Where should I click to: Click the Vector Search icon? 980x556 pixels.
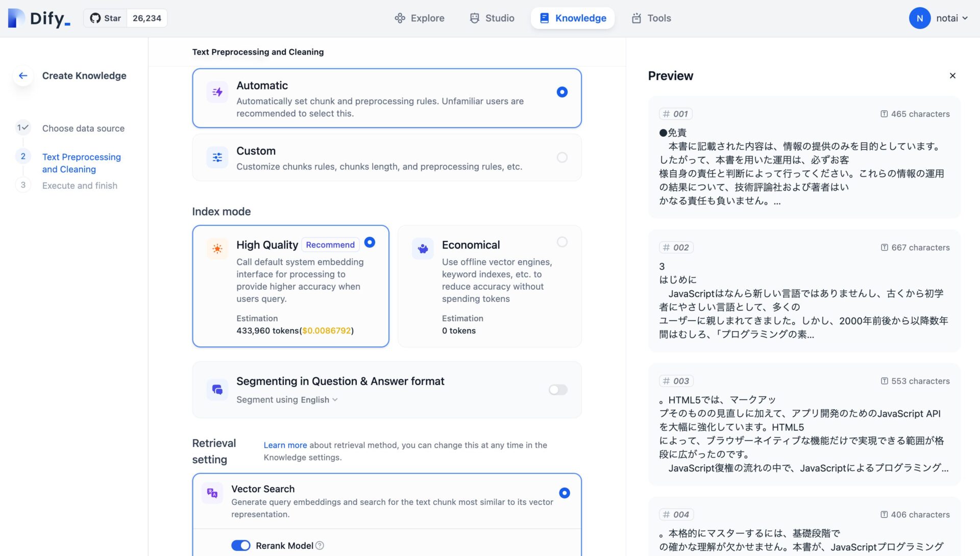pos(212,493)
